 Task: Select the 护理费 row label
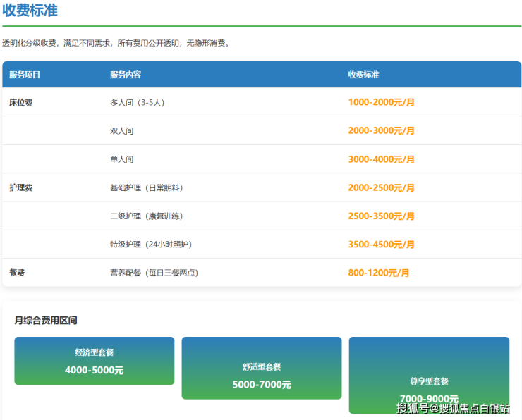coord(21,188)
